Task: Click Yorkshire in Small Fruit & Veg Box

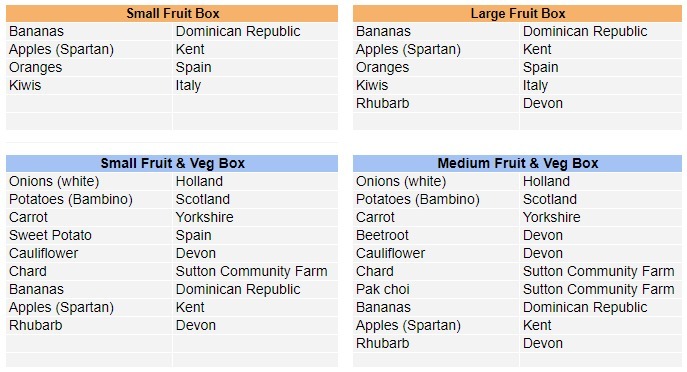Action: (255, 217)
